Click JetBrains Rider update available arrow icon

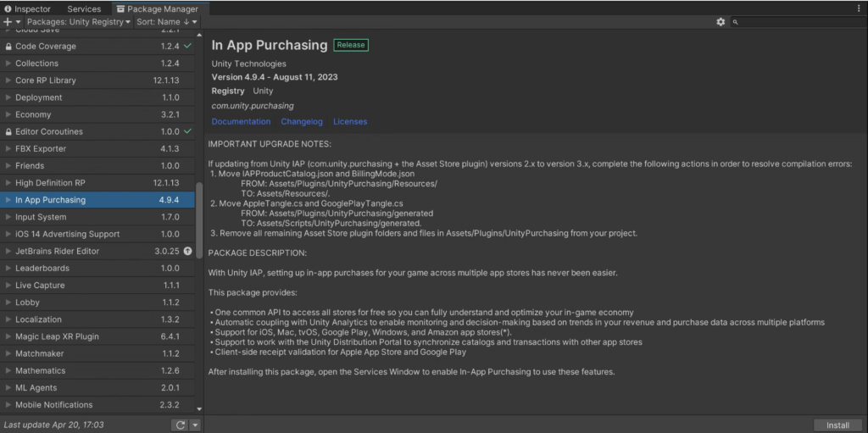[x=187, y=251]
